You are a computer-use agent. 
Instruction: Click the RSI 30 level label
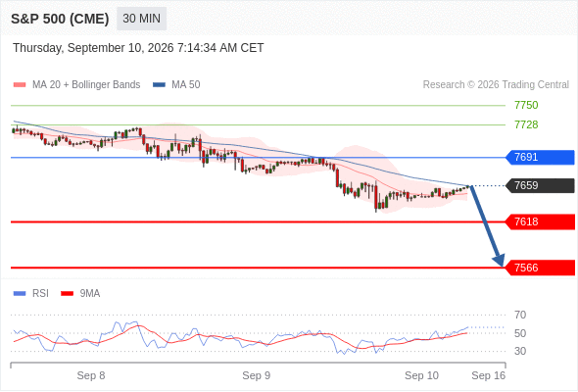tap(520, 351)
